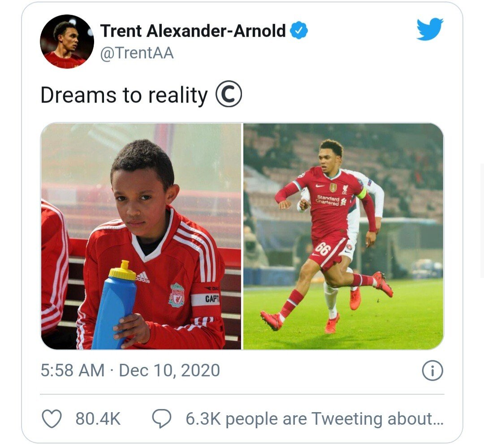Open Trent Alexander-Arnold's profile avatar
Viewport: 484px width, 448px height.
pos(67,41)
